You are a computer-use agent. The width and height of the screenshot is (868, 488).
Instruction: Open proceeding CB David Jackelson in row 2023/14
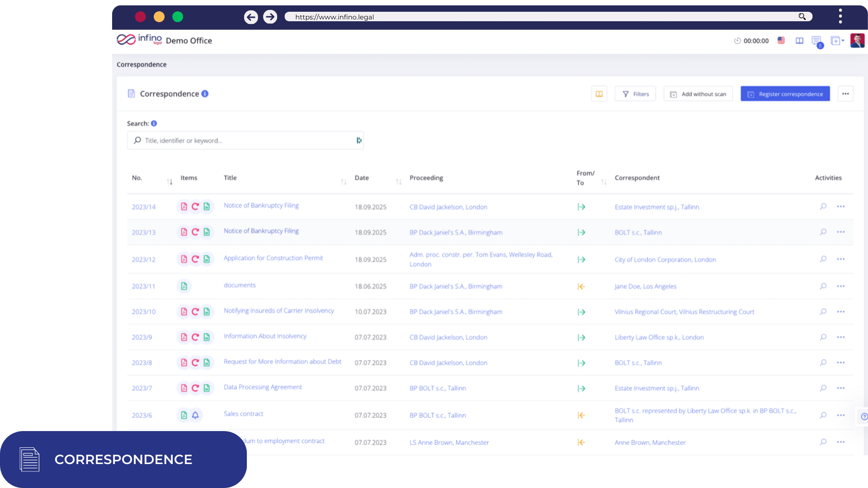point(448,207)
